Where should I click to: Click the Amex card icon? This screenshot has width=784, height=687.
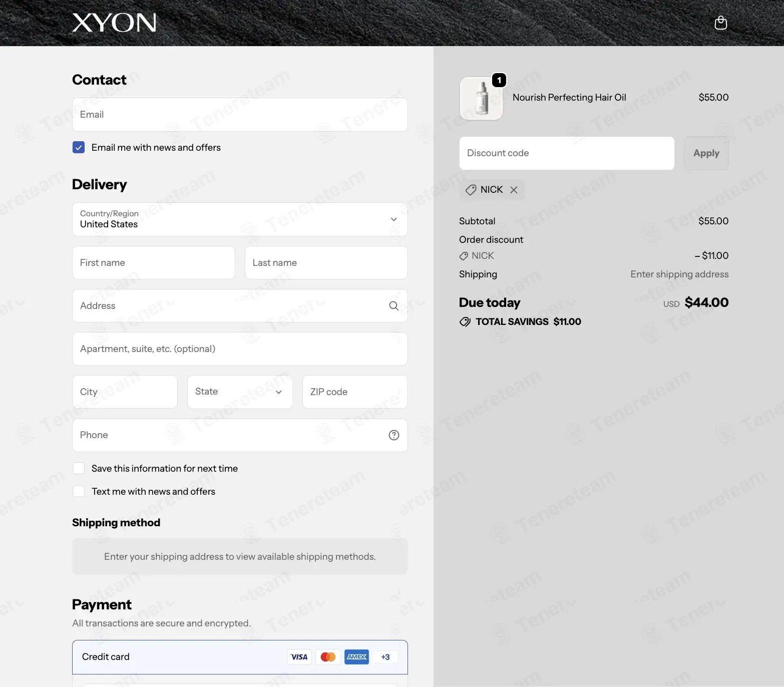coord(356,657)
